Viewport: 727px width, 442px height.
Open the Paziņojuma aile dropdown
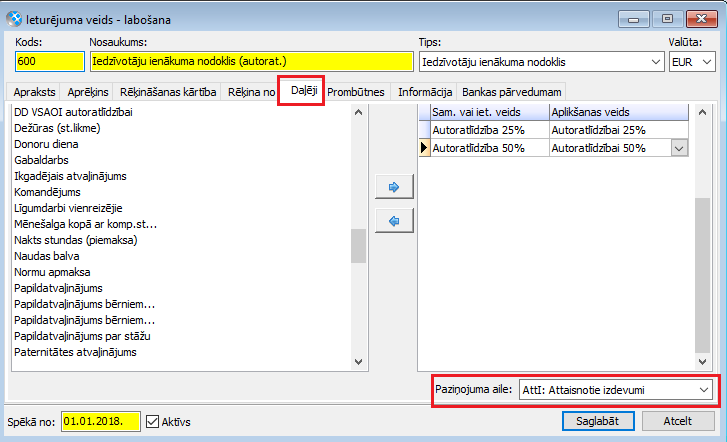point(704,390)
